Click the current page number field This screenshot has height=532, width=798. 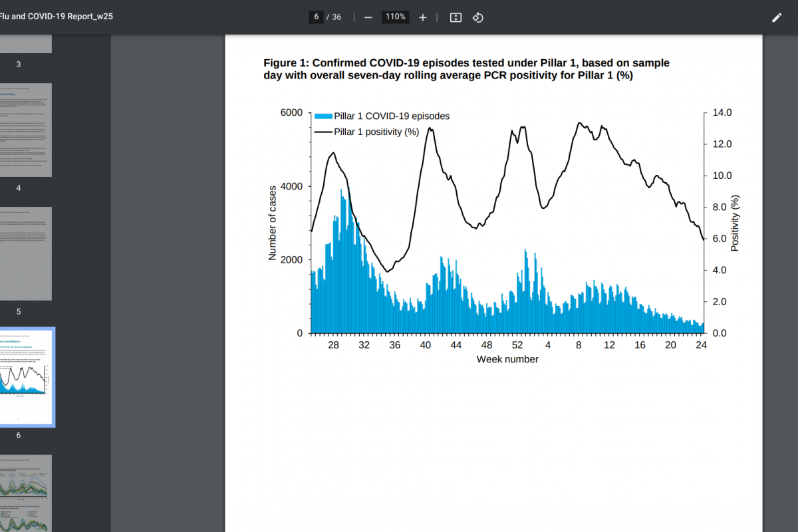pyautogui.click(x=317, y=17)
